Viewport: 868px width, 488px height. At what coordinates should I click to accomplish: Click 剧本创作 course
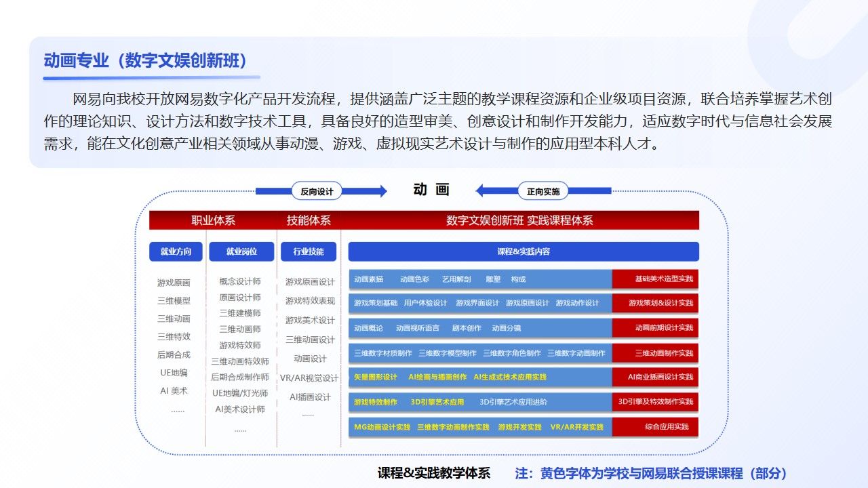(467, 328)
